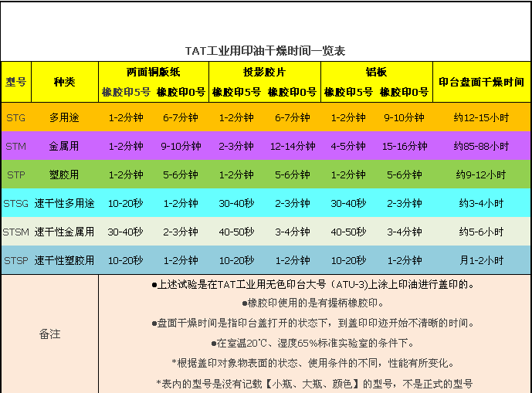Click the 速干性塑胶用 type cell
The width and height of the screenshot is (532, 393).
[64, 260]
